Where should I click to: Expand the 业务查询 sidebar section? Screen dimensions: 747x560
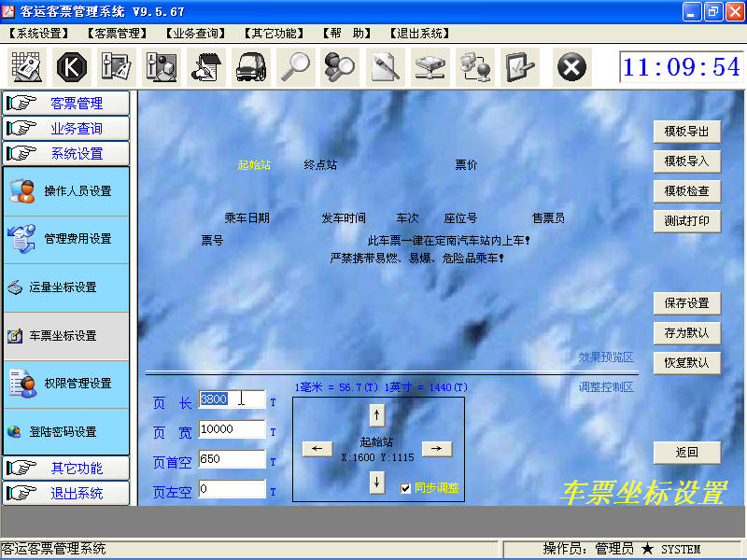coord(66,128)
